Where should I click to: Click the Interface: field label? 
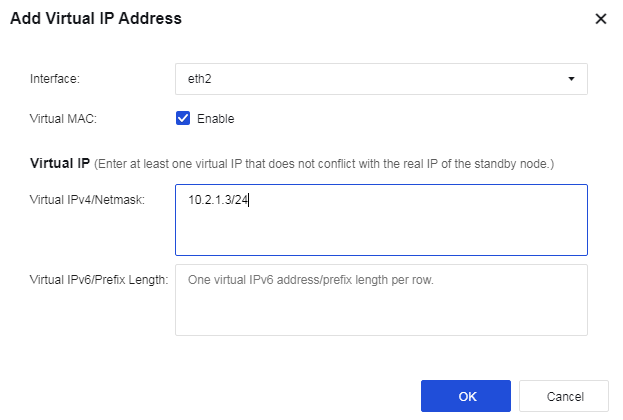[55, 78]
